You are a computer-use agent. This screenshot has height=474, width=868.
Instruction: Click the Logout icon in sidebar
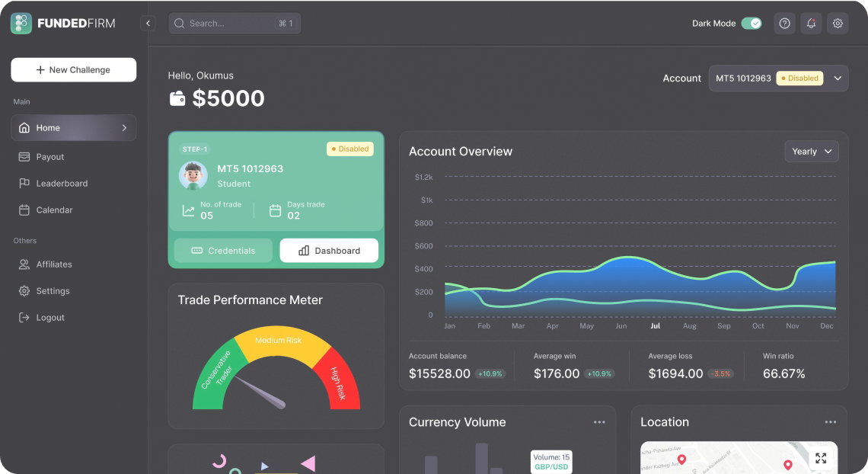[24, 317]
